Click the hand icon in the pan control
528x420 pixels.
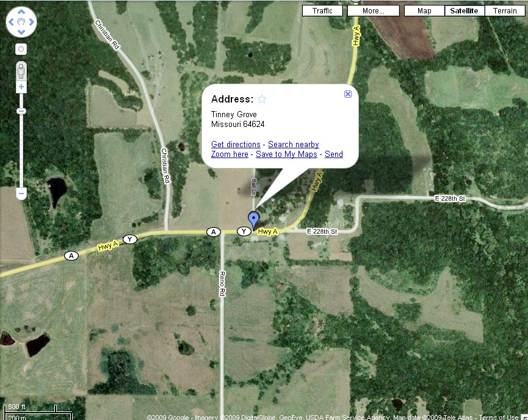tap(21, 22)
